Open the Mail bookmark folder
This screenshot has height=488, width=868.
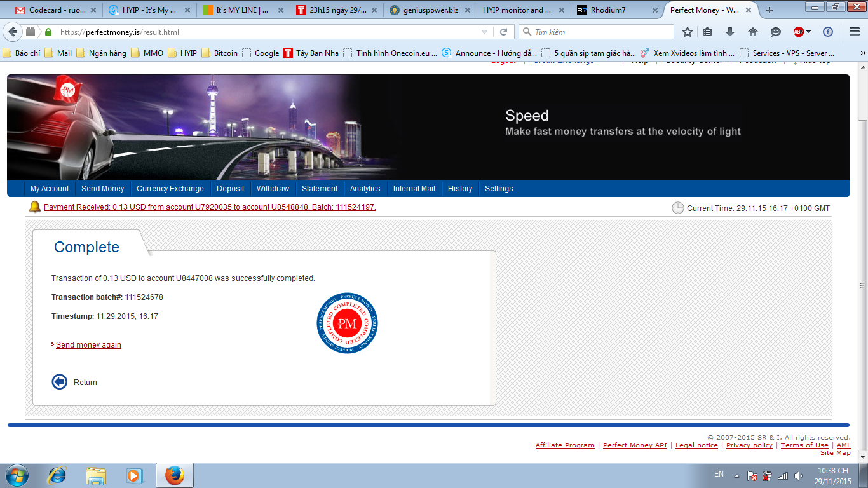58,53
